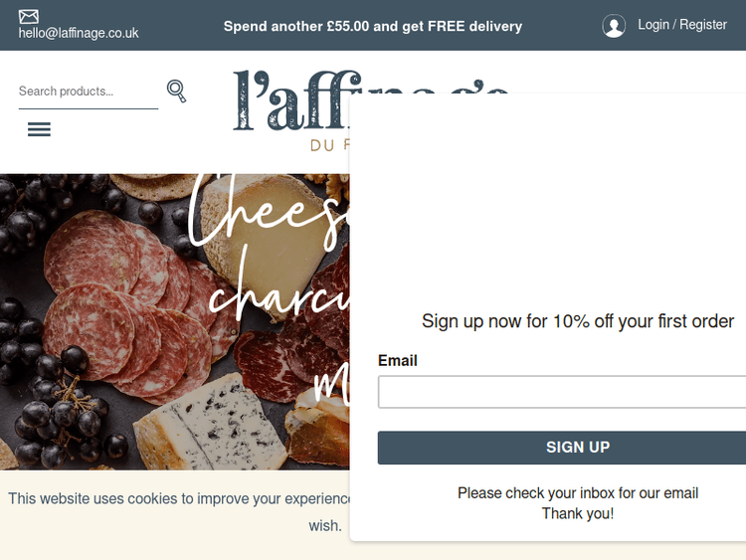Click the Thank you! text
Viewport: 746px width, 560px height.
click(x=578, y=513)
